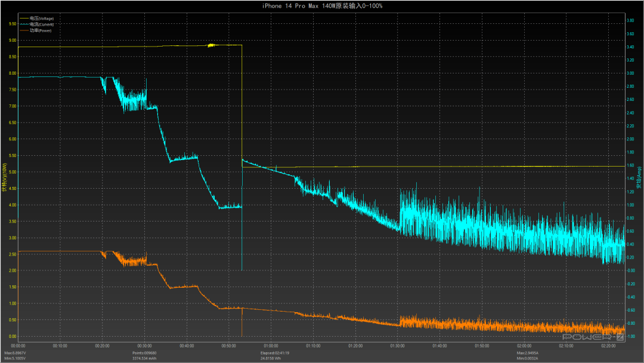Click the yellow Voltage legend line swatch
Image resolution: width=644 pixels, height=363 pixels.
(x=24, y=19)
